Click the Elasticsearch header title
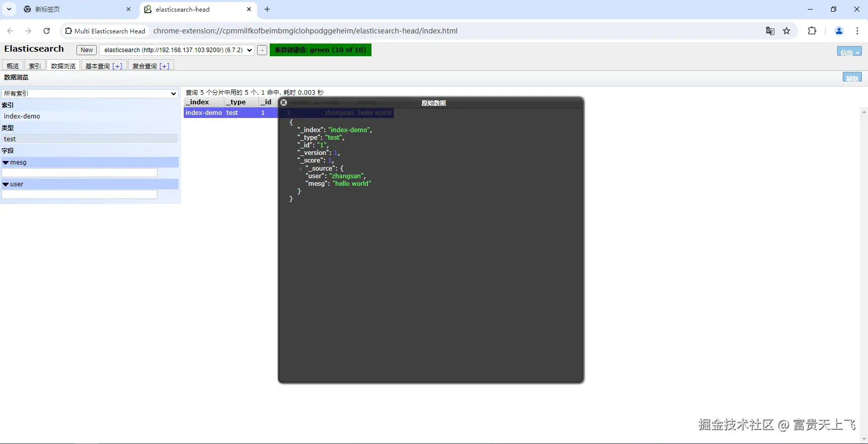The height and width of the screenshot is (444, 868). coord(34,49)
